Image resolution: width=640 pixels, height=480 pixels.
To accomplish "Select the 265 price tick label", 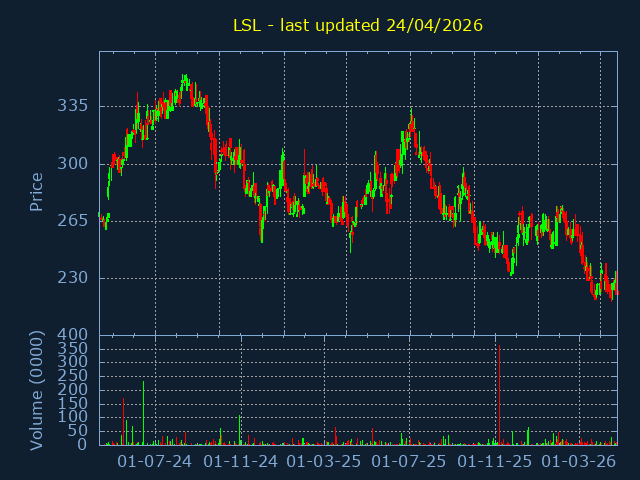I will [x=72, y=221].
